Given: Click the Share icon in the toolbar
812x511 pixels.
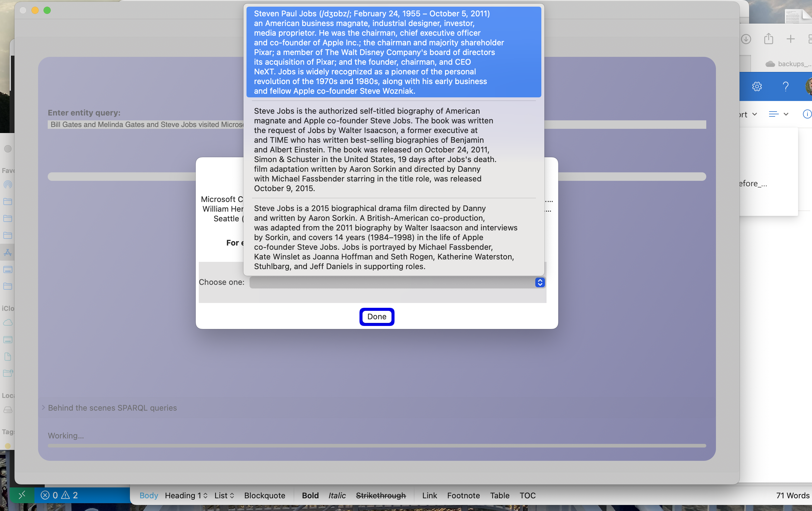Looking at the screenshot, I should point(768,38).
